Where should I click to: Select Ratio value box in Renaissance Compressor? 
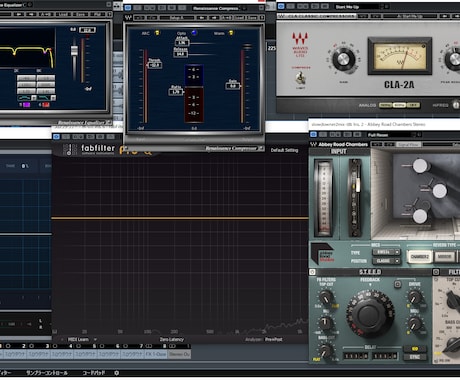coord(176,92)
